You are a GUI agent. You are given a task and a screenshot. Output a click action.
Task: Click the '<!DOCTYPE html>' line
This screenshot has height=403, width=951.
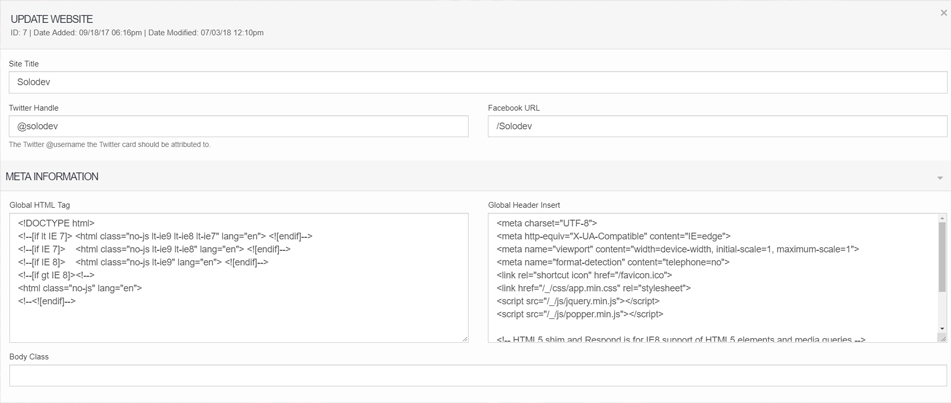pyautogui.click(x=56, y=223)
